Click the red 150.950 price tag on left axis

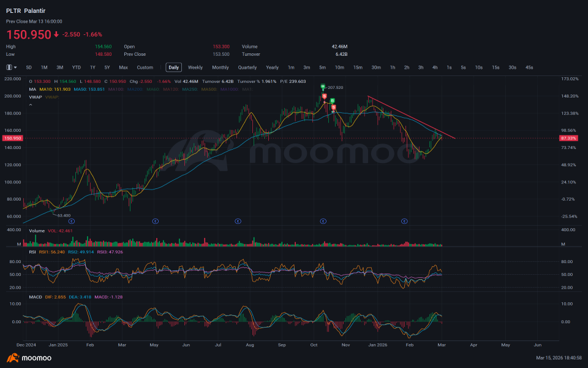(13, 138)
